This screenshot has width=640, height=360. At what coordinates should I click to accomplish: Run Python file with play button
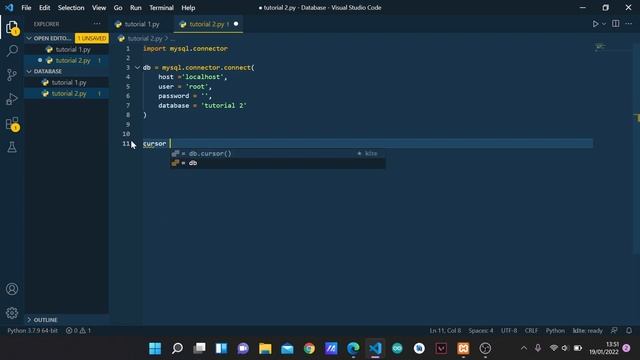tap(595, 24)
